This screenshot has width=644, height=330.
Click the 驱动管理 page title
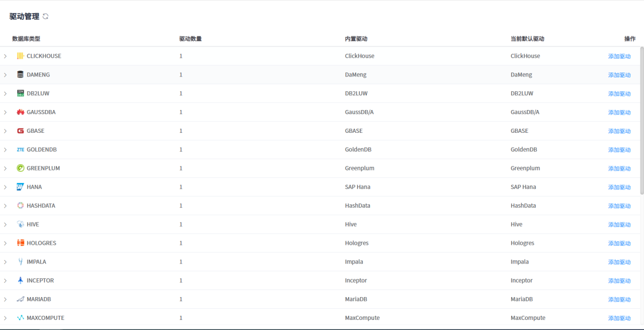pyautogui.click(x=24, y=16)
